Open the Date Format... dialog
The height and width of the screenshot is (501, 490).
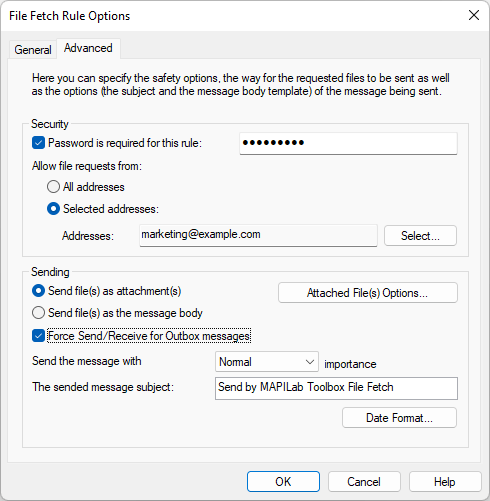point(399,418)
